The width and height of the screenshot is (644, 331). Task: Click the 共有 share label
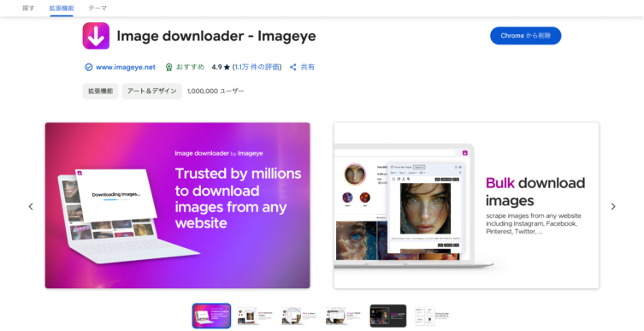tap(307, 67)
